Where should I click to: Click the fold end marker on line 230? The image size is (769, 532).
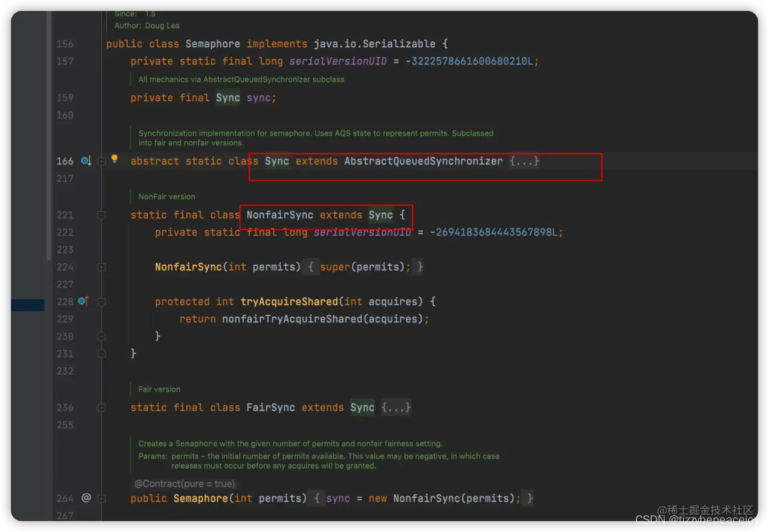[x=102, y=336]
